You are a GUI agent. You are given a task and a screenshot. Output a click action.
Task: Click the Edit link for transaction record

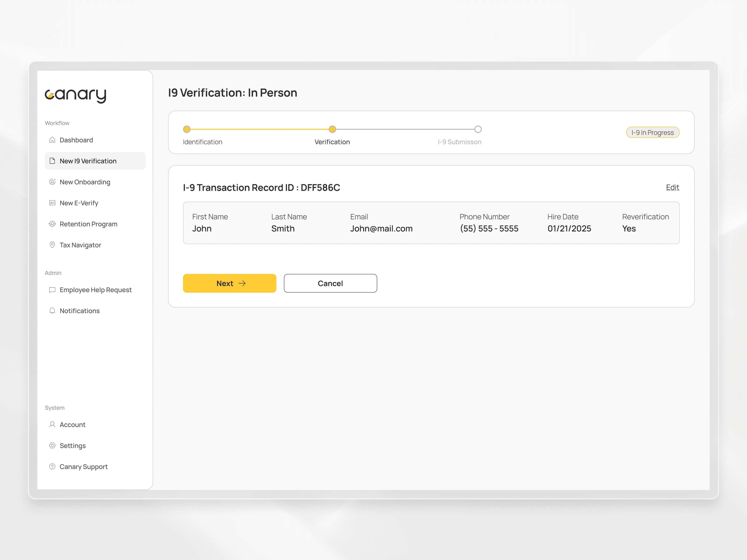tap(672, 187)
